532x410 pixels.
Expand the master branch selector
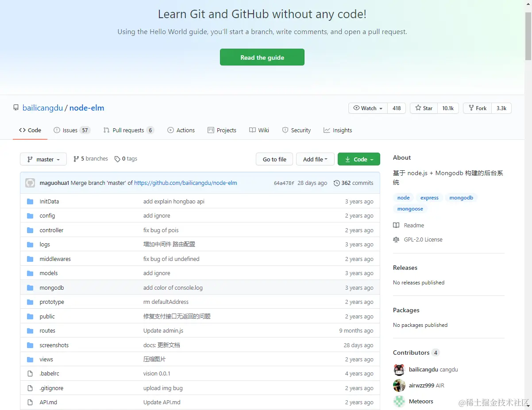43,159
